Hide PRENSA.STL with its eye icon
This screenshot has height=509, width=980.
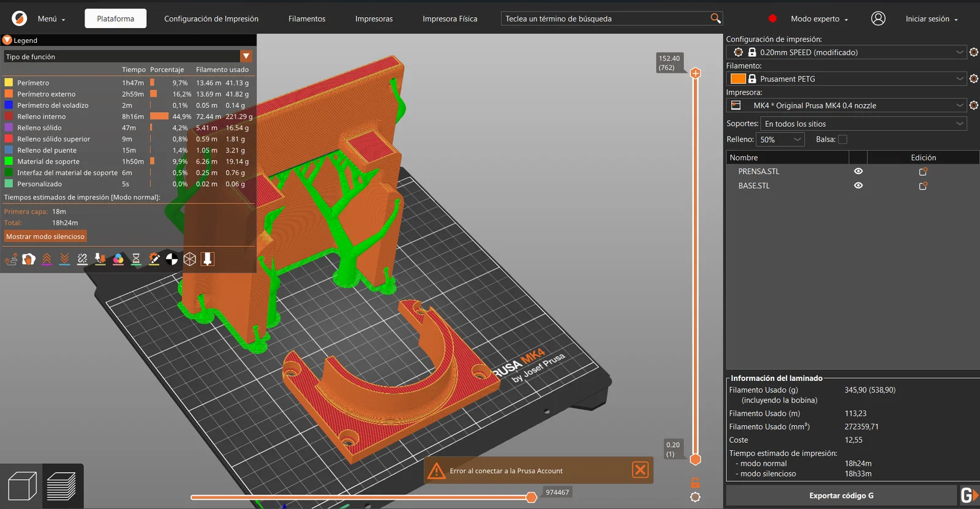point(858,172)
